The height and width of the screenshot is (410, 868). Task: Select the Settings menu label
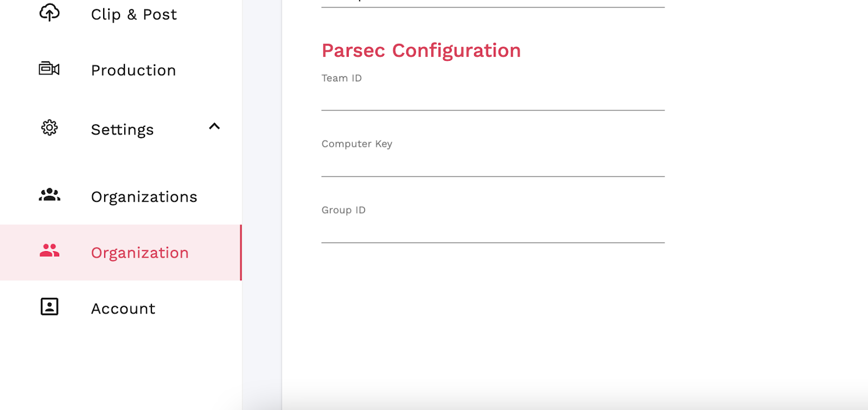(x=122, y=130)
